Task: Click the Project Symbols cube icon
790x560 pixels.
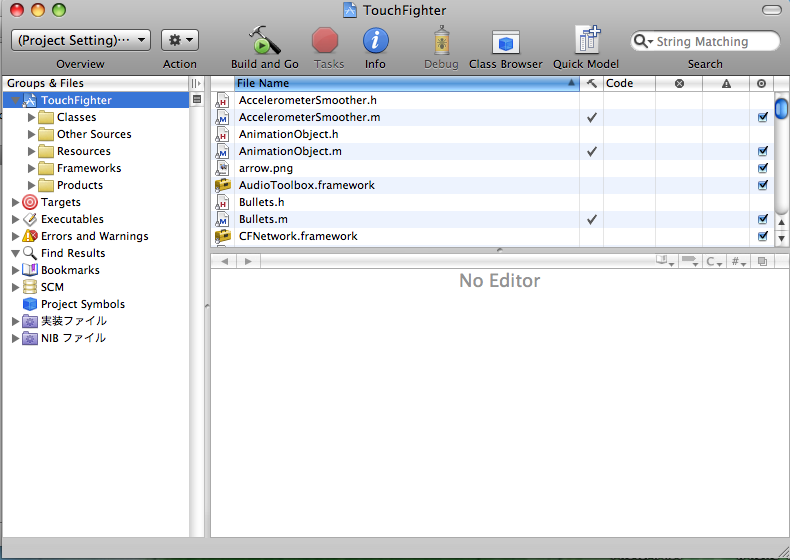Action: [x=30, y=304]
